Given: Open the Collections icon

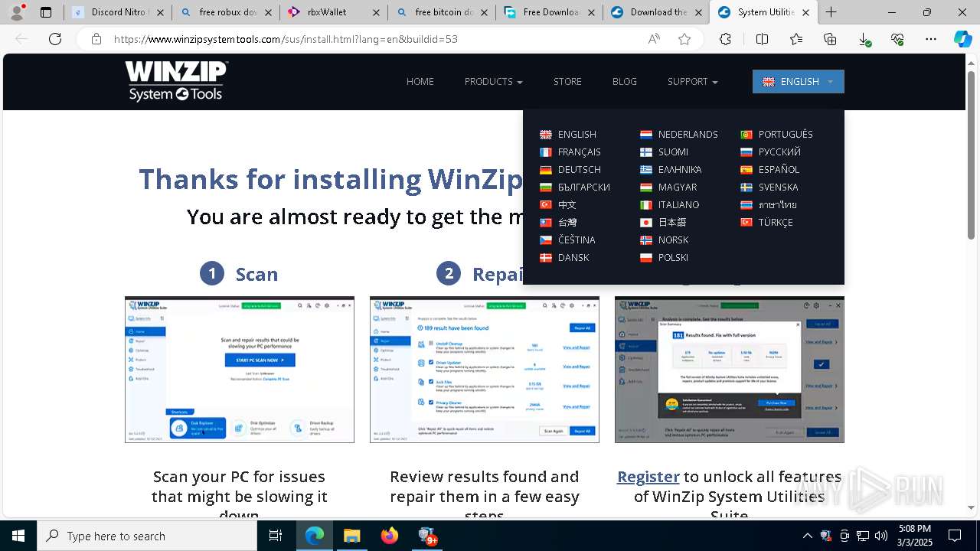Looking at the screenshot, I should tap(830, 39).
